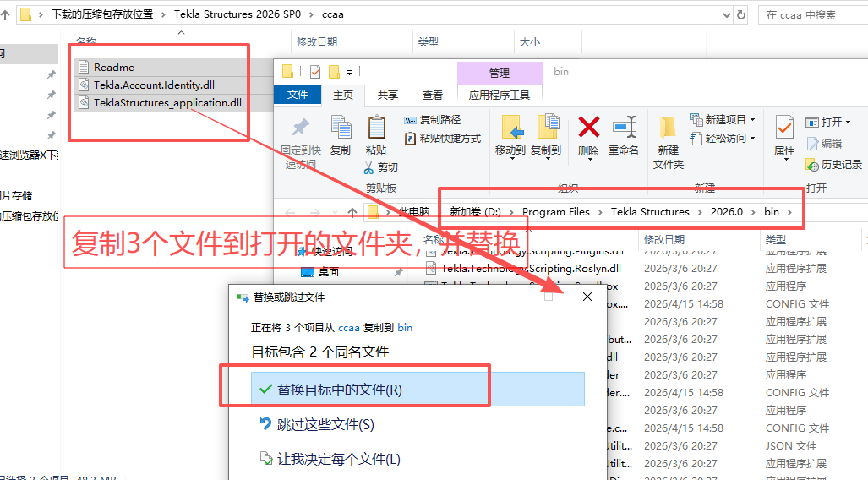The width and height of the screenshot is (868, 480).
Task: Refresh the ccaa folder window
Action: pos(741,15)
